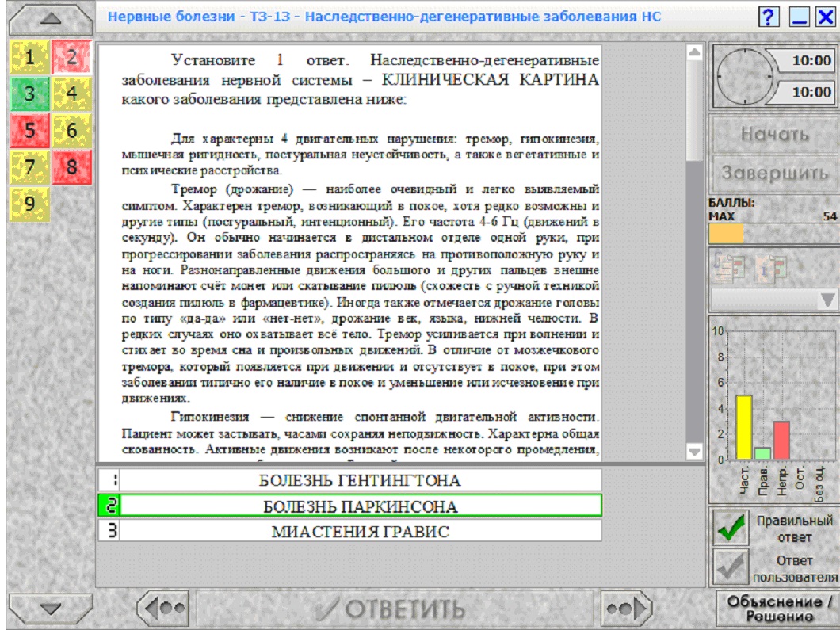Open question number 6 tile
Image resolution: width=840 pixels, height=630 pixels.
pos(72,130)
